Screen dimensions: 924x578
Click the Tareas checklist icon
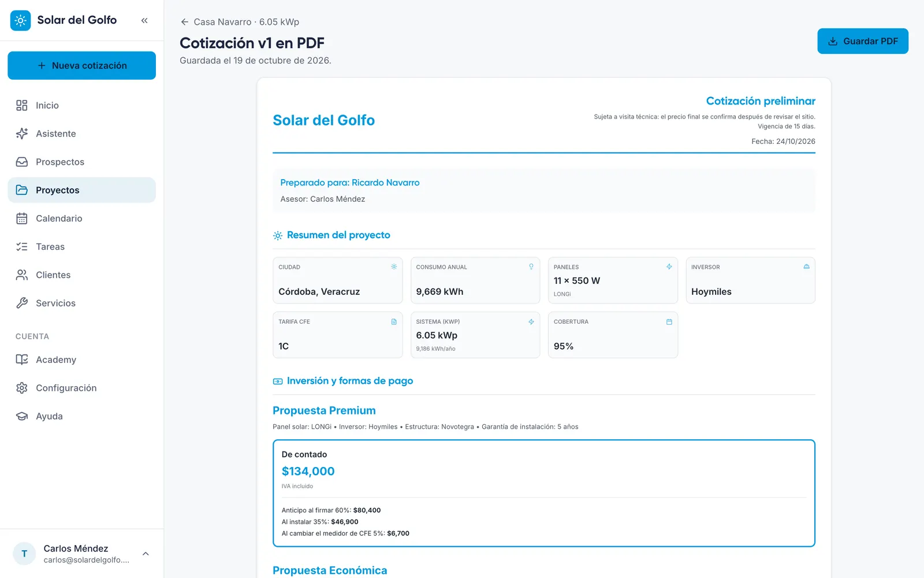22,247
